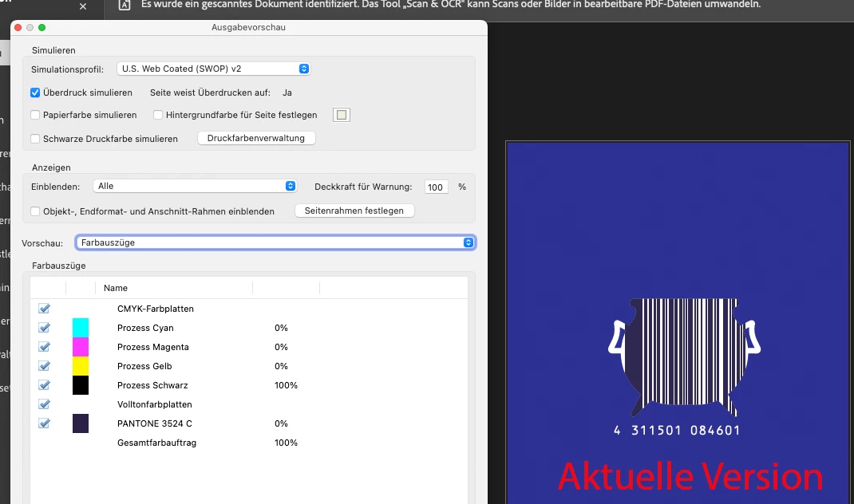854x504 pixels.
Task: Click the yellow color swatch
Action: (x=81, y=366)
